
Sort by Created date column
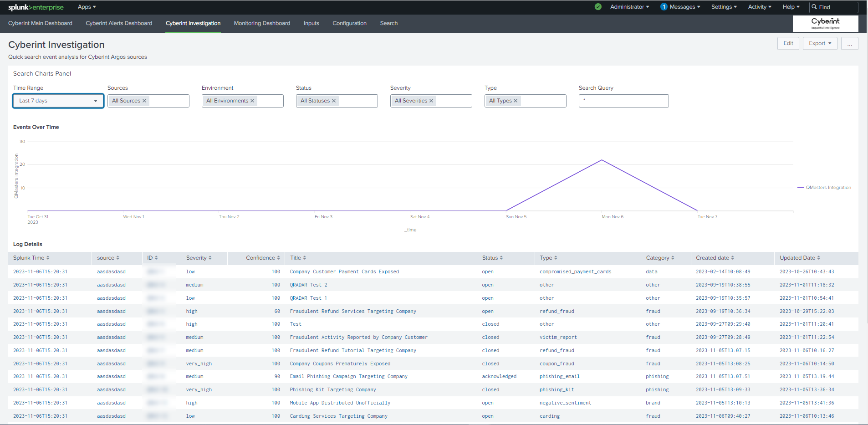[x=715, y=258]
